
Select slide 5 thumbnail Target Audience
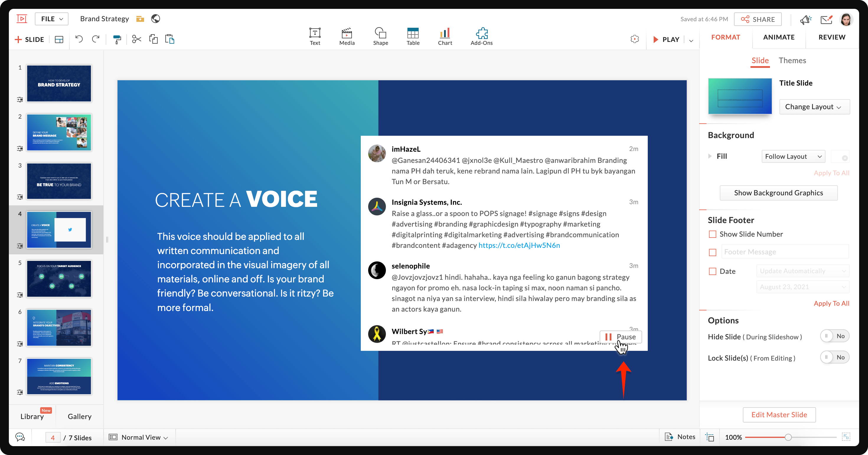pyautogui.click(x=59, y=279)
